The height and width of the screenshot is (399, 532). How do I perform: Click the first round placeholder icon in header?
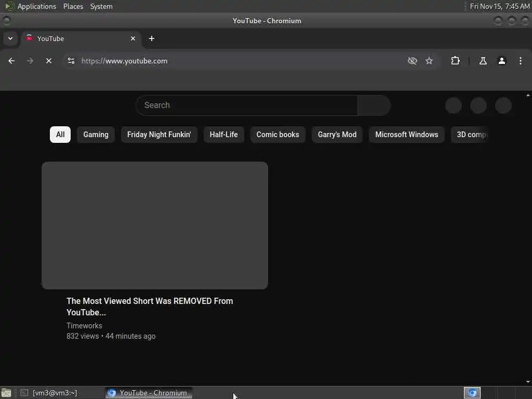point(453,105)
